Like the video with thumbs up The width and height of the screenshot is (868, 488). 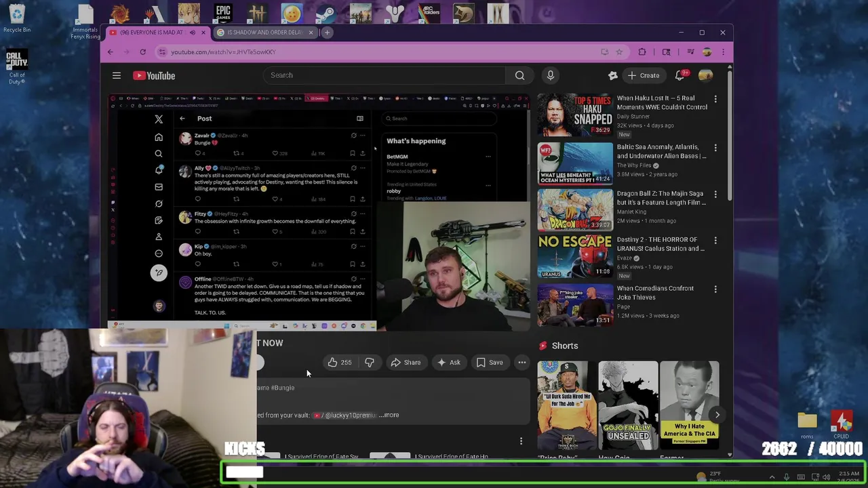click(339, 363)
